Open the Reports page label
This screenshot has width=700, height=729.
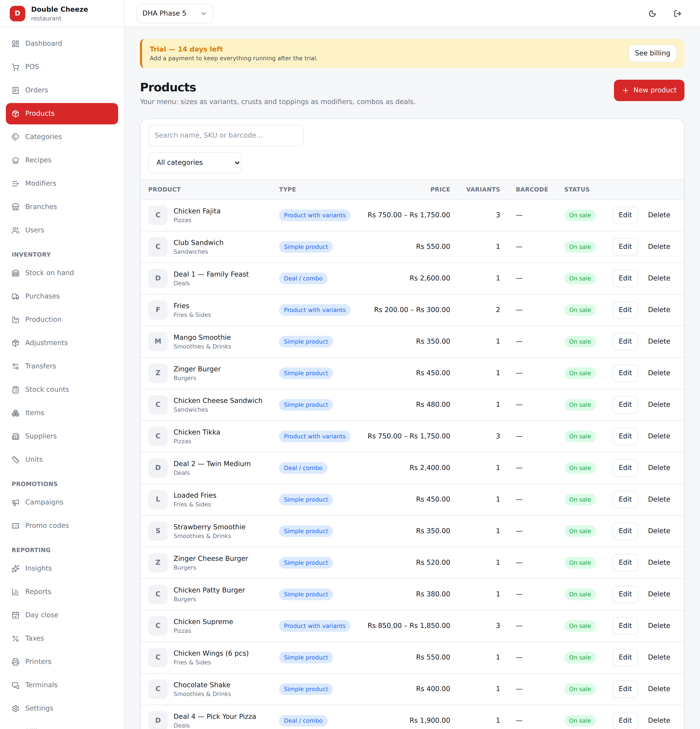[x=38, y=591]
